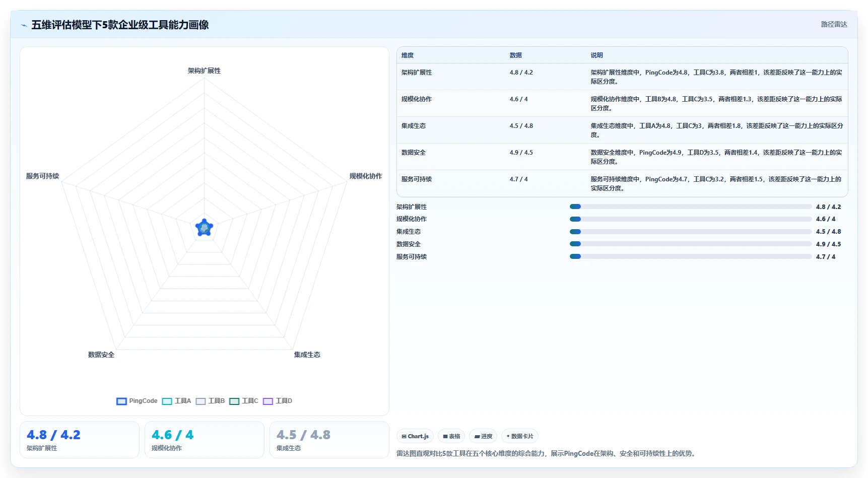This screenshot has width=868, height=478.
Task: Select the 服务可持续 progress bar
Action: click(x=690, y=256)
